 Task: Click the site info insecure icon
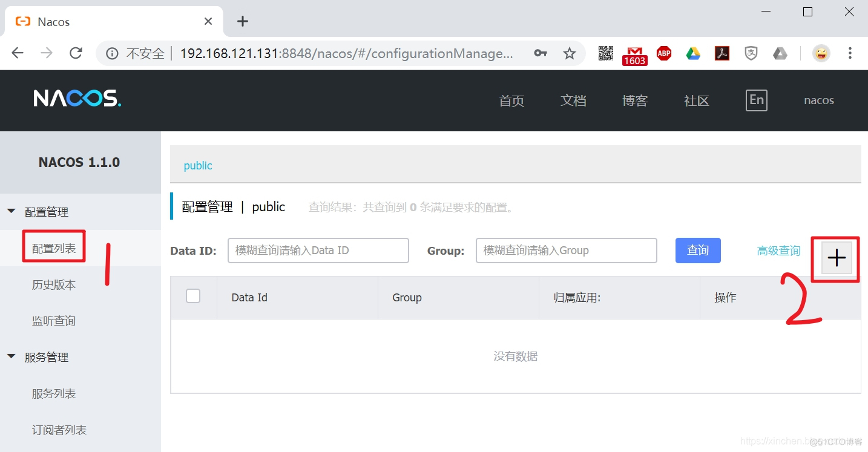tap(112, 53)
